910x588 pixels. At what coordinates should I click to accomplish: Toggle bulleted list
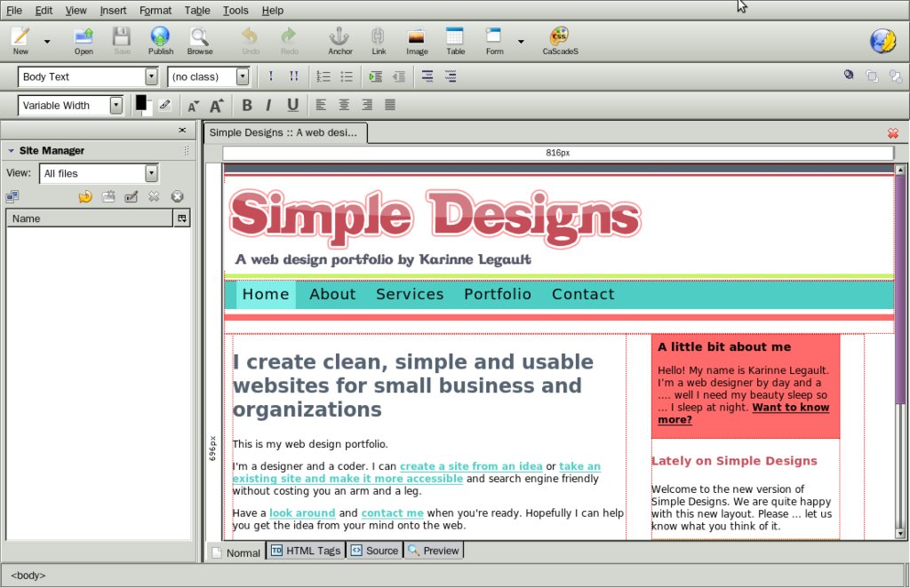[x=347, y=76]
